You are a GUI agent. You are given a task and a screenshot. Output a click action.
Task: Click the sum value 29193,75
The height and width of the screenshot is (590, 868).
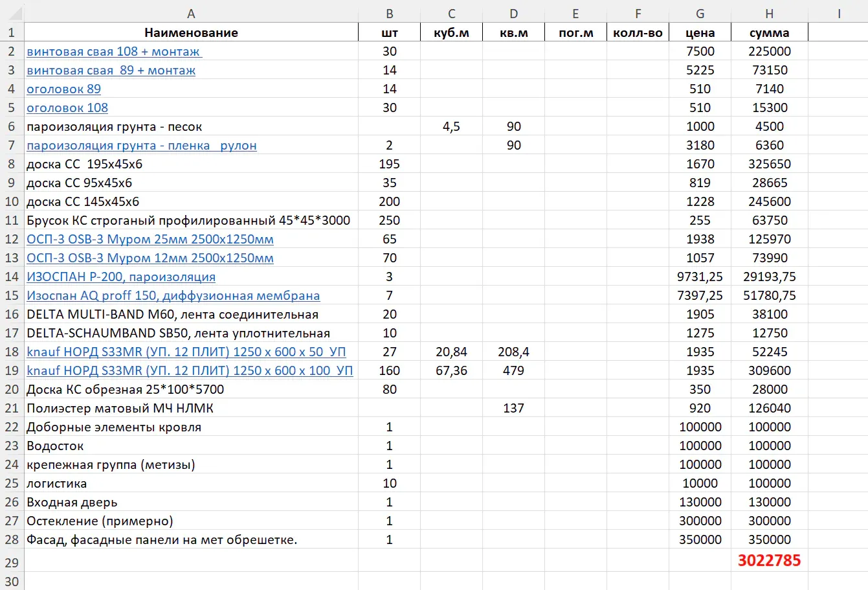click(770, 277)
